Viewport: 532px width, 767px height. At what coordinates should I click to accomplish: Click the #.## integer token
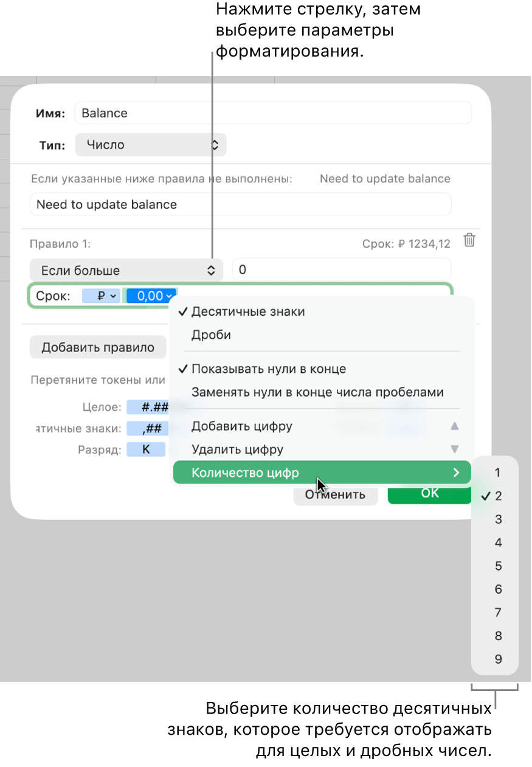148,407
